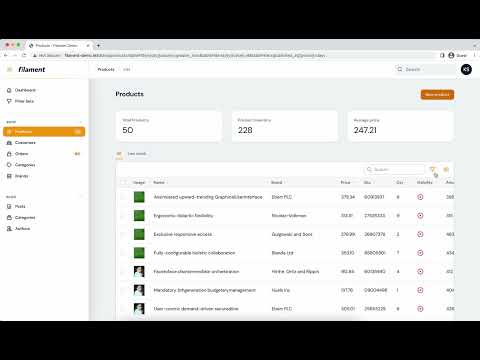This screenshot has width=480, height=360.
Task: Select checkbox for Automated upward-trending GraphicalUserInterface row
Action: click(123, 197)
